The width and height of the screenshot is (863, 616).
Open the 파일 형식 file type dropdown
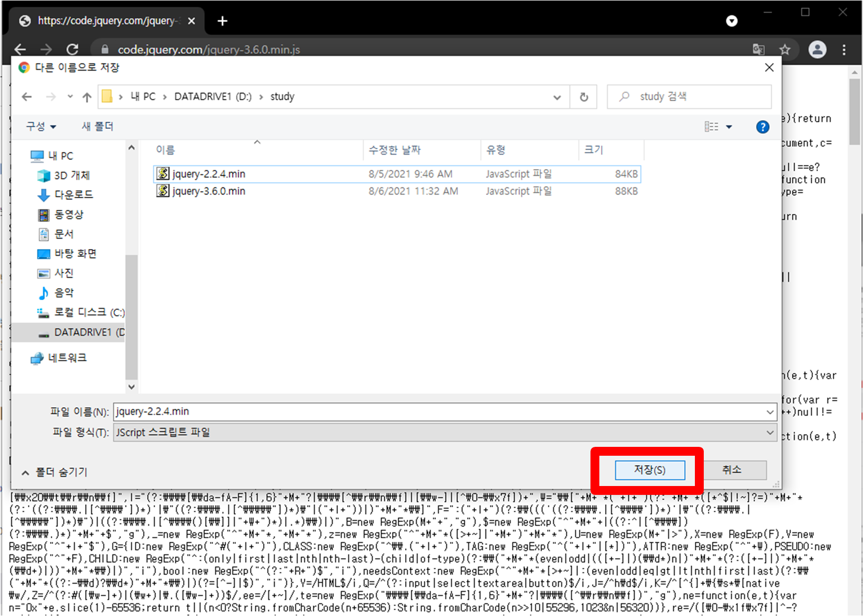[445, 432]
